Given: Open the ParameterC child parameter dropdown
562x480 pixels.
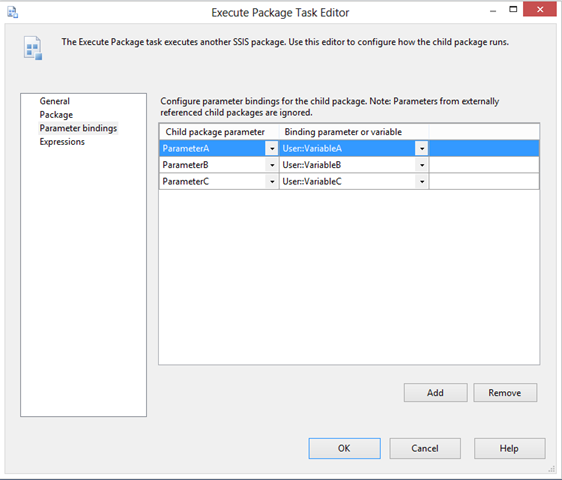Looking at the screenshot, I should [272, 181].
